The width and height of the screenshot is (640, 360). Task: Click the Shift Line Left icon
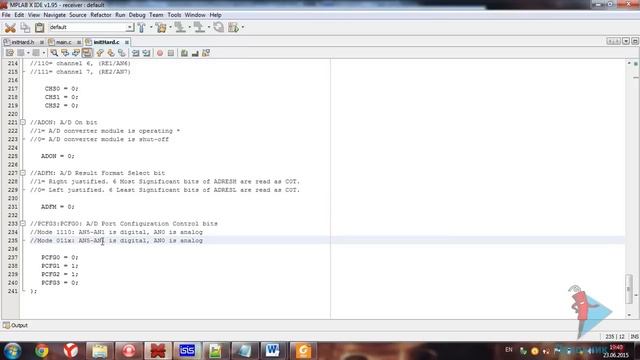[x=136, y=53]
